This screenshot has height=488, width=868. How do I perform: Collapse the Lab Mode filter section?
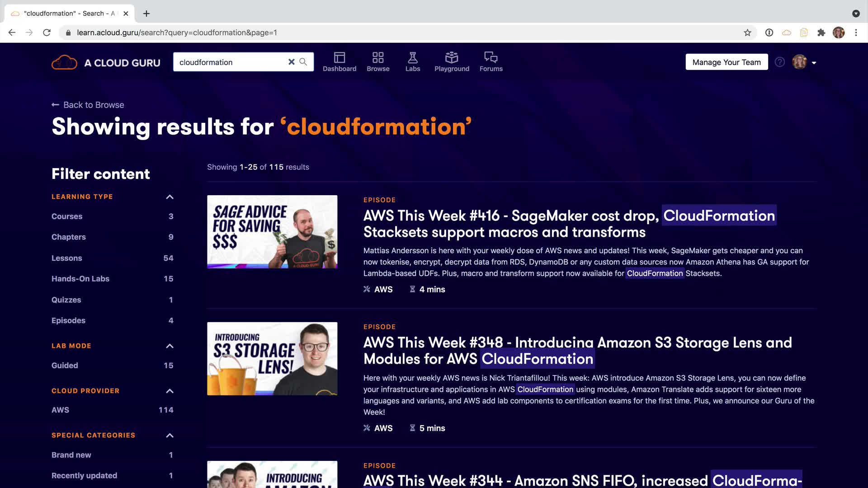pyautogui.click(x=170, y=346)
